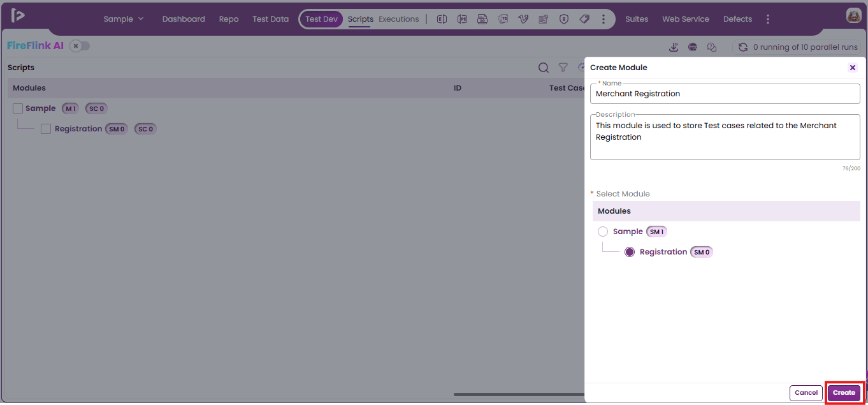Click the horizontal scrollbar at bottom
The image size is (868, 405).
(x=519, y=394)
